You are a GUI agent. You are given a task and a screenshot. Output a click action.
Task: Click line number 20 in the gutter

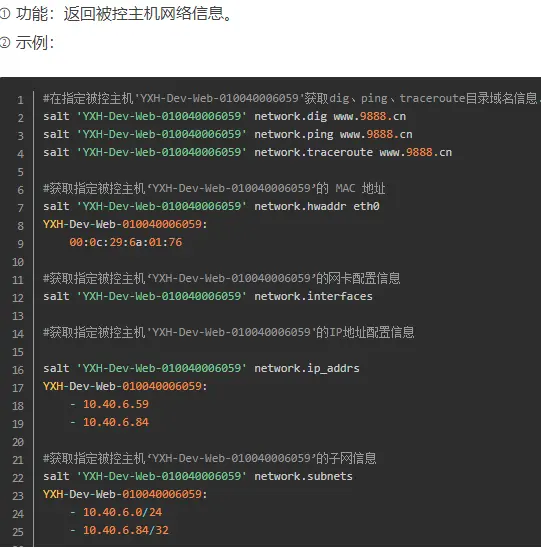tap(18, 442)
